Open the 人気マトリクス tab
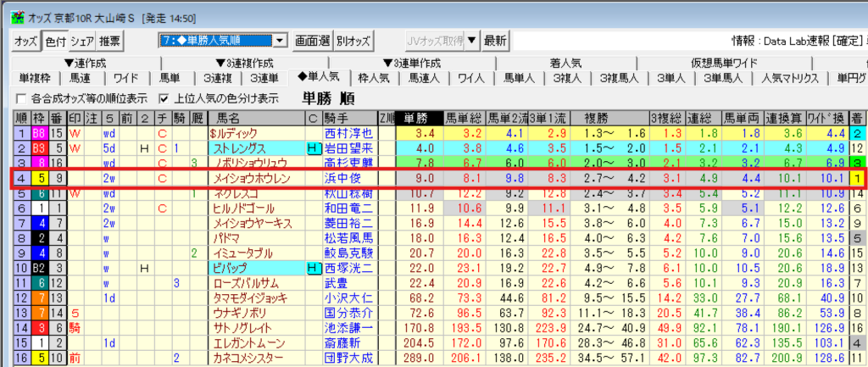 [789, 78]
